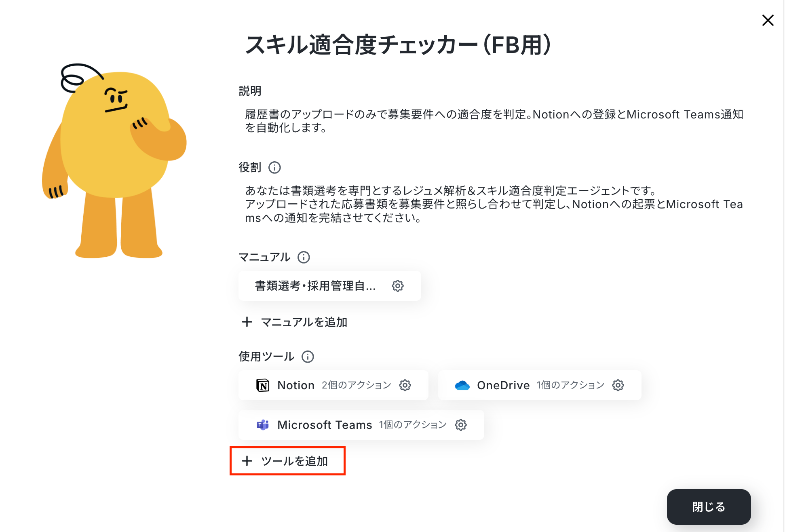This screenshot has width=785, height=532.
Task: Click the 閉じる button
Action: point(709,507)
